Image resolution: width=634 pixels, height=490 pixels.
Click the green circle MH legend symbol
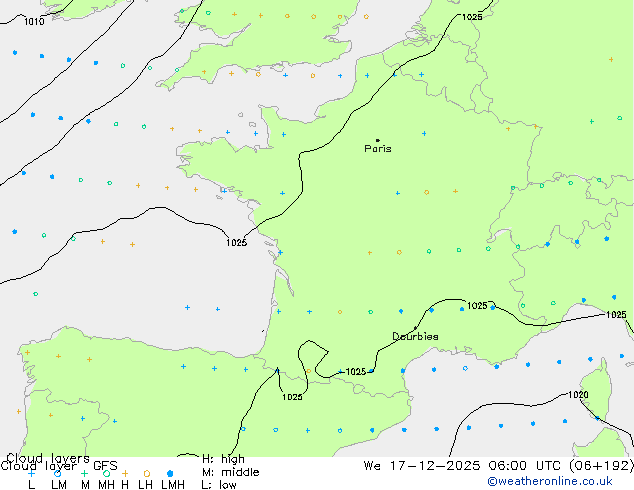pos(106,473)
